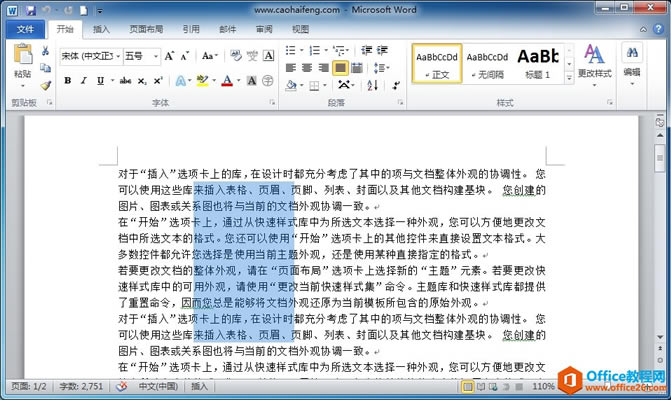
Task: Click the Increase Indent icon
Action: click(382, 50)
